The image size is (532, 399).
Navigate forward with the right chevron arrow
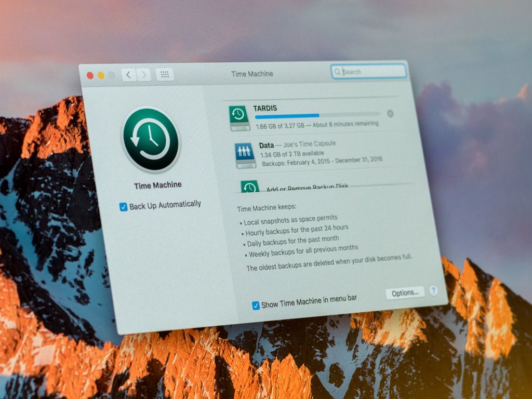click(x=144, y=74)
